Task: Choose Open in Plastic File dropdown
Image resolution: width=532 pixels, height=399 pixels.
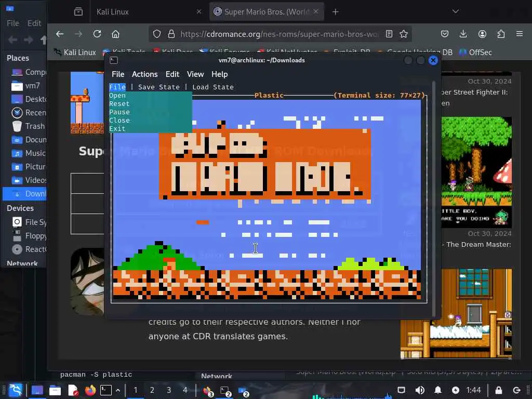Action: click(117, 96)
